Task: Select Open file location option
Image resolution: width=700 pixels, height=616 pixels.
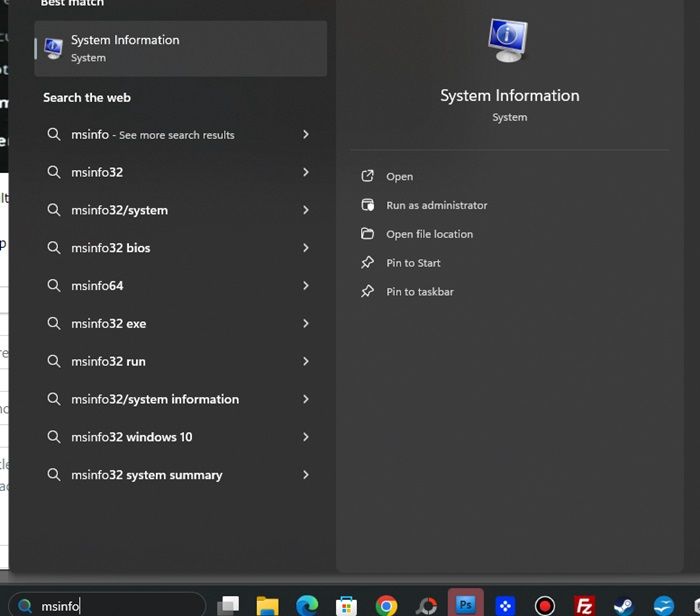Action: [x=429, y=234]
